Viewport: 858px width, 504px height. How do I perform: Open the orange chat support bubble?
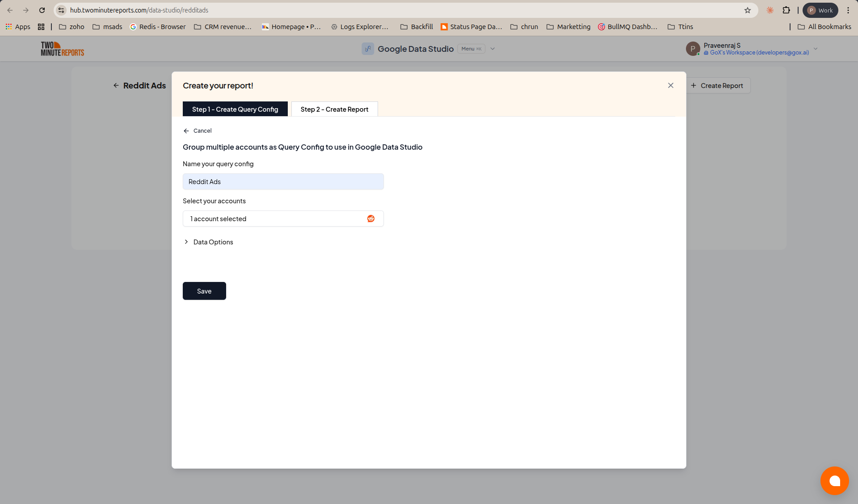click(834, 481)
